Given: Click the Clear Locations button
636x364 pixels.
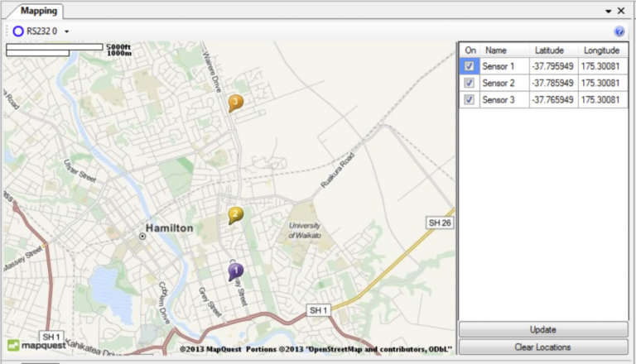Looking at the screenshot, I should click(543, 347).
